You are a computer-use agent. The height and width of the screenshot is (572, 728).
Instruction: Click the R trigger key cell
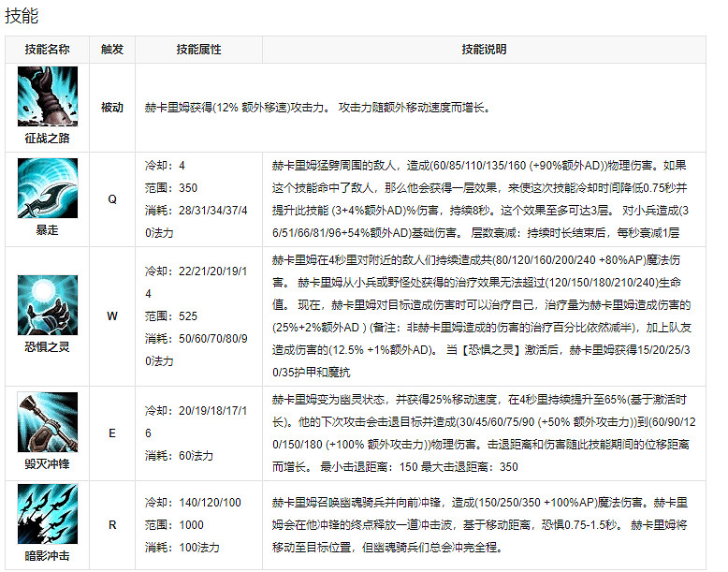click(x=112, y=525)
